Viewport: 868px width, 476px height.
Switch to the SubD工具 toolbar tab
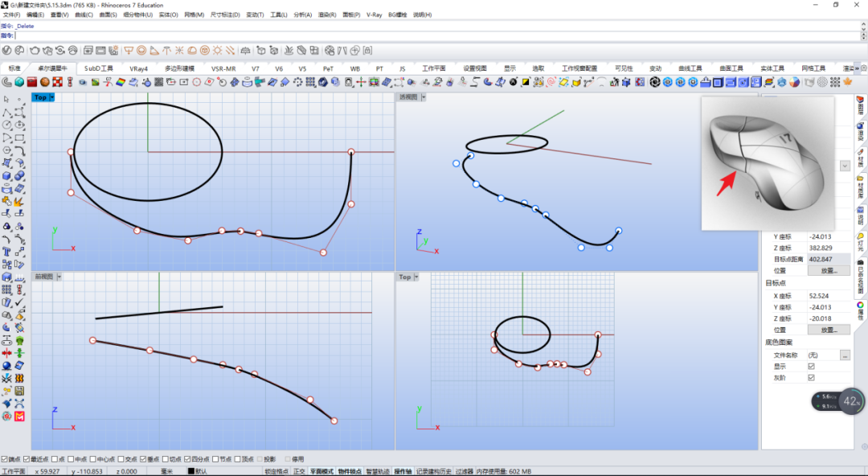[x=99, y=68]
